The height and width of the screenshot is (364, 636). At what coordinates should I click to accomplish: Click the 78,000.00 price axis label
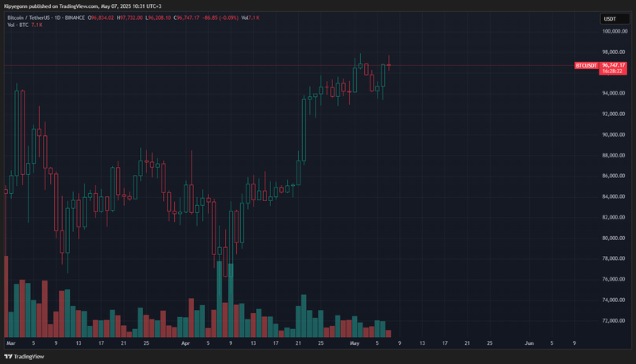click(x=614, y=258)
